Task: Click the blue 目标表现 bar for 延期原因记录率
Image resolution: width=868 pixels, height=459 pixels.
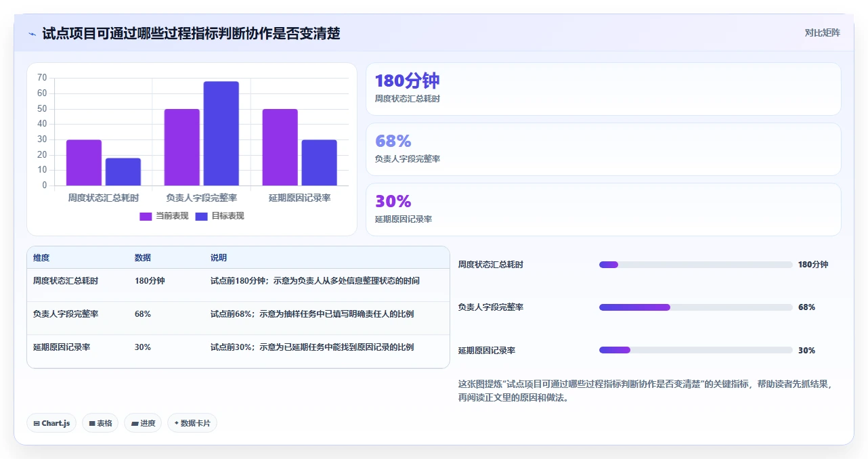Action: point(320,162)
